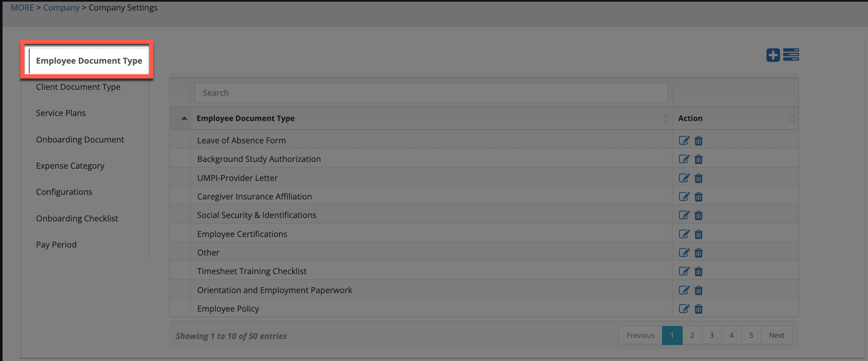The height and width of the screenshot is (361, 868).
Task: Delete the Other document type entry
Action: (699, 253)
